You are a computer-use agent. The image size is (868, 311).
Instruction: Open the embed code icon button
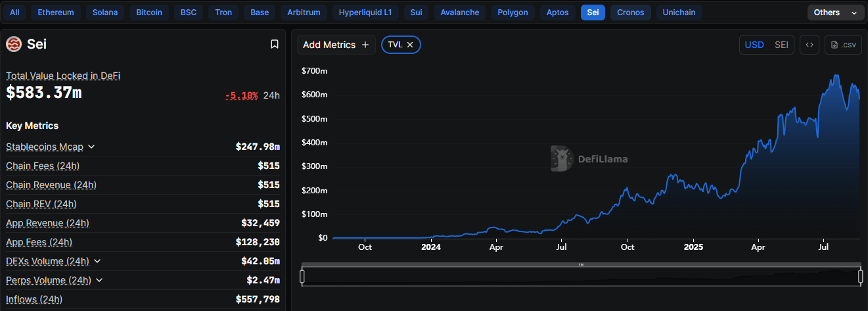(810, 45)
